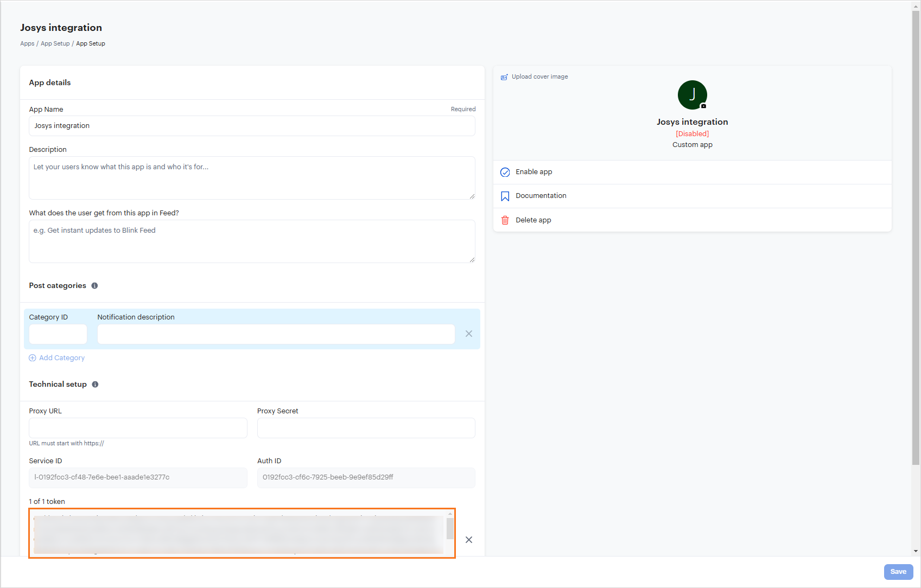Click the Add Category link

62,358
